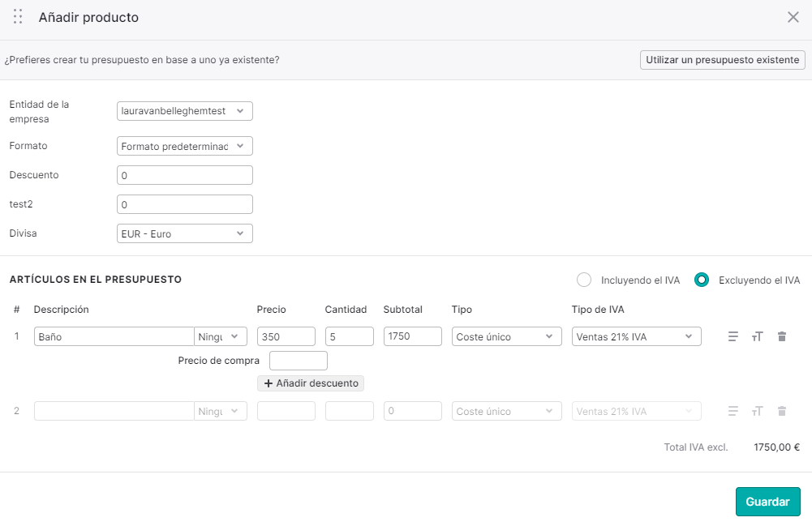Delete row 1 with the trash icon
Image resolution: width=812 pixels, height=526 pixels.
coord(782,336)
